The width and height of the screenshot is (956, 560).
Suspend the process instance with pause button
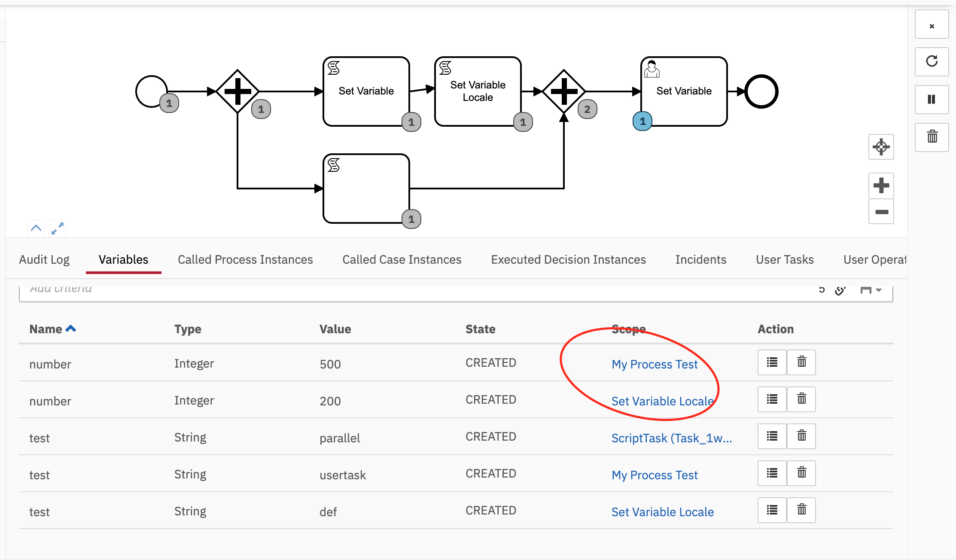[931, 99]
